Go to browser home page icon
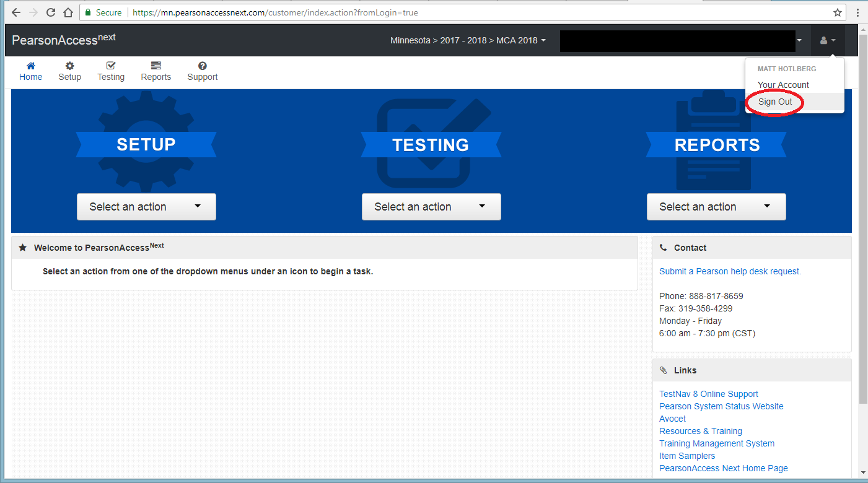 [69, 12]
